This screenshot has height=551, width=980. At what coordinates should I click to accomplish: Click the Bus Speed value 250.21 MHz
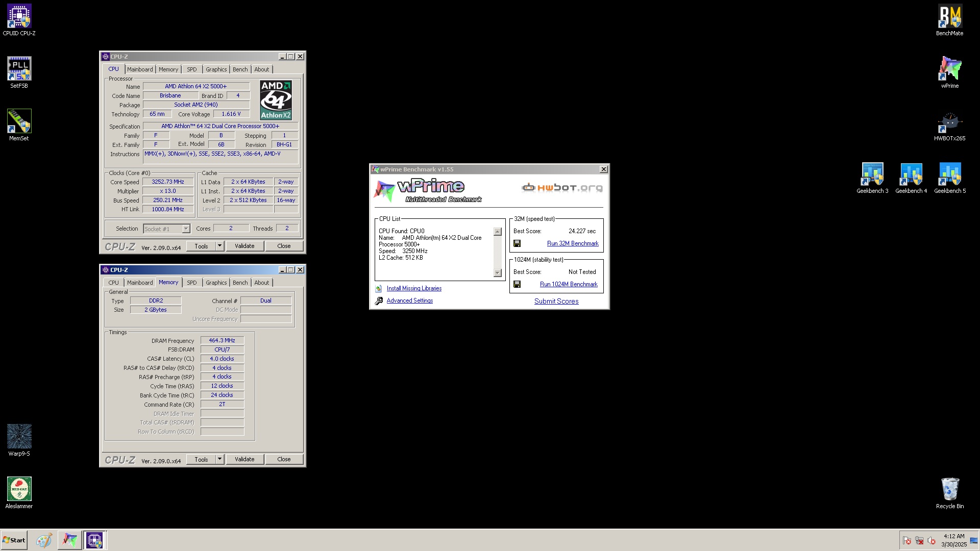coord(168,200)
